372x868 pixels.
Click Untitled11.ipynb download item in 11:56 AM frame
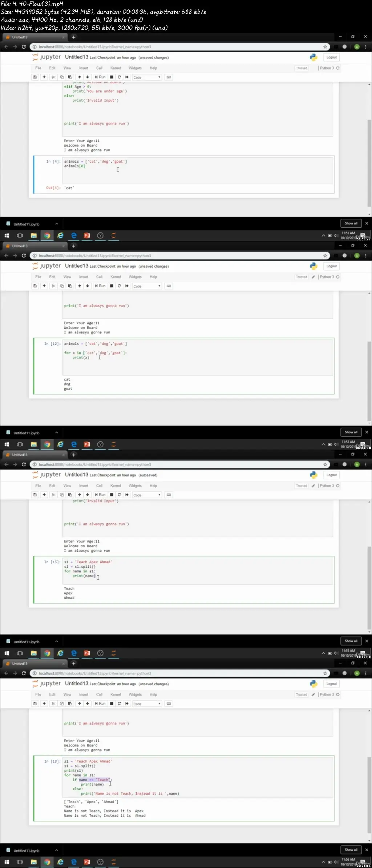tap(27, 851)
